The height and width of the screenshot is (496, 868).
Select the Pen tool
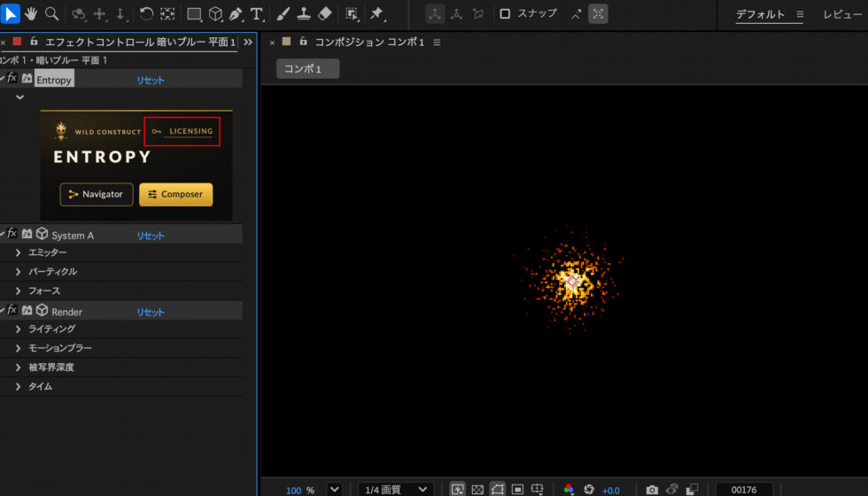point(236,14)
